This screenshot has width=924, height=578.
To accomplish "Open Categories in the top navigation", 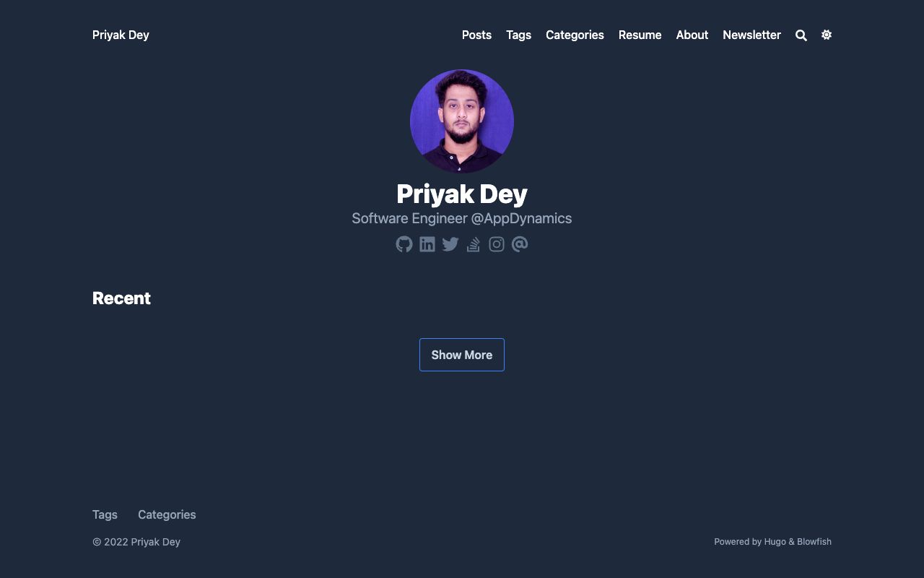I will click(x=575, y=35).
